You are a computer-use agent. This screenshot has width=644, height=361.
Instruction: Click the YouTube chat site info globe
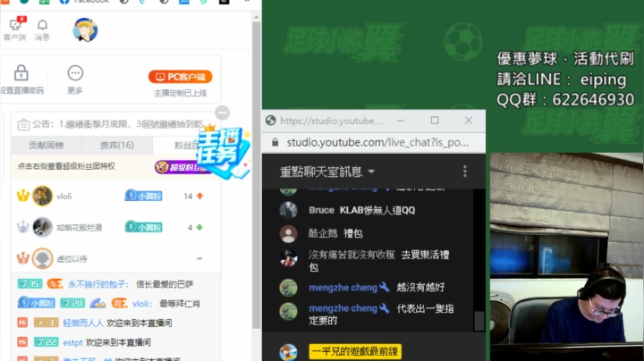[x=271, y=121]
